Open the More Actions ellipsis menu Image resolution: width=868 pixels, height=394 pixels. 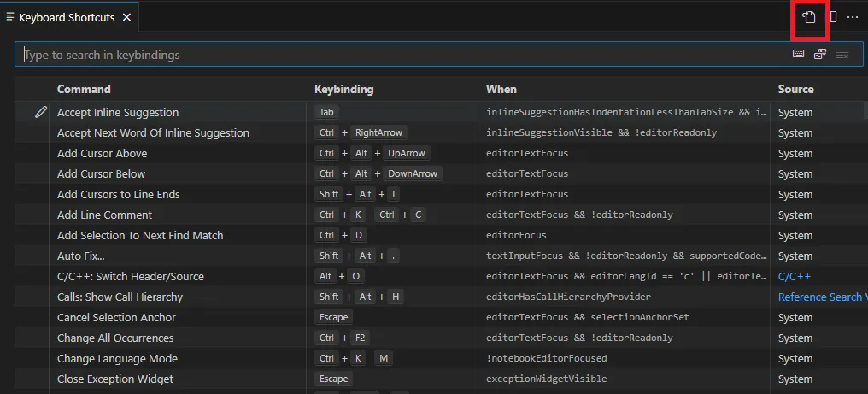[x=852, y=17]
